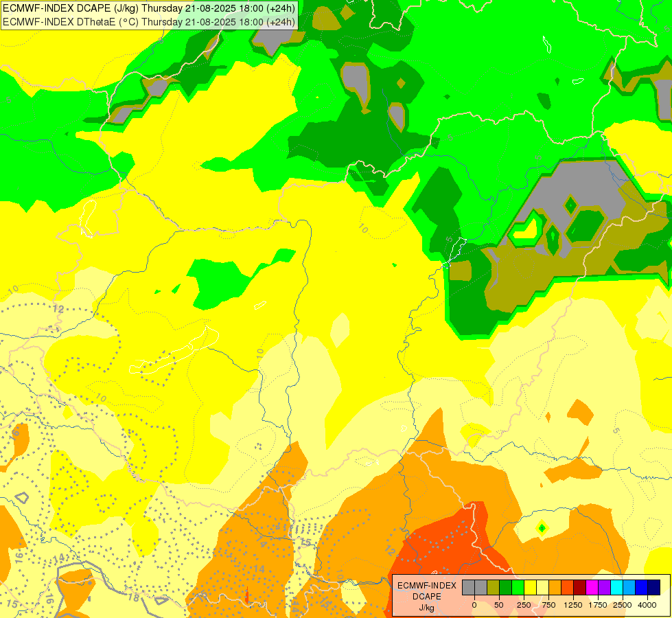
Task: Click the legend value 1250
Action: pyautogui.click(x=573, y=605)
